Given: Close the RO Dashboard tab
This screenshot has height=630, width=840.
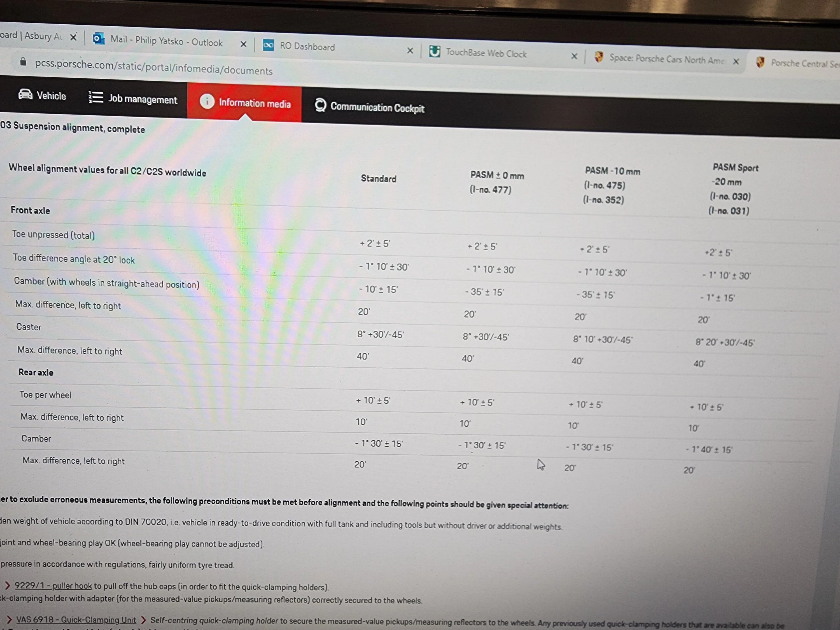Looking at the screenshot, I should coord(410,50).
